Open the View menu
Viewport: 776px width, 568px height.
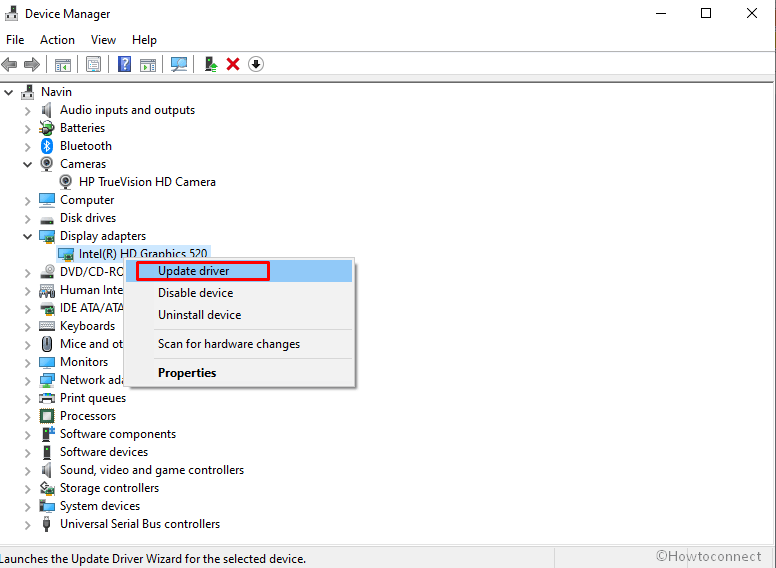pos(103,40)
